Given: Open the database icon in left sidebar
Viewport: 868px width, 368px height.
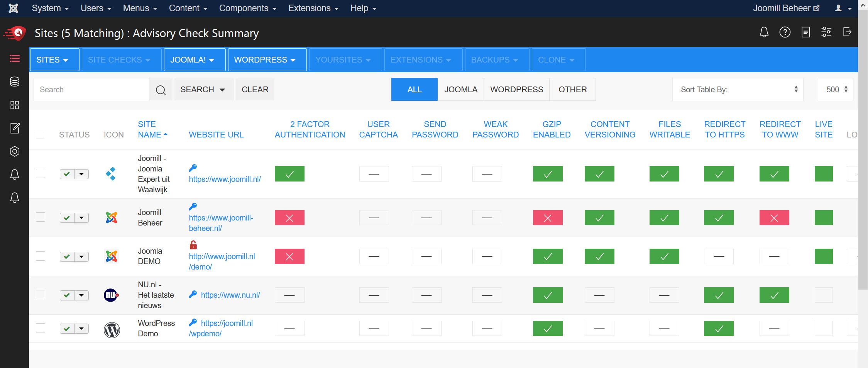Looking at the screenshot, I should [x=15, y=82].
